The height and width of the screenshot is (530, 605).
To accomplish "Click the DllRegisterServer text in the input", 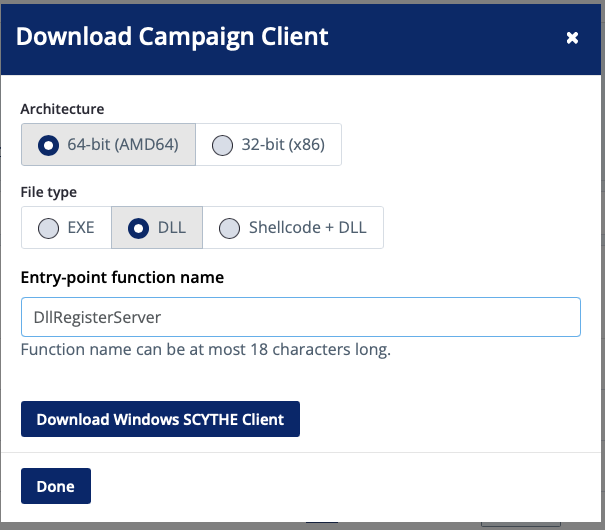I will point(97,317).
